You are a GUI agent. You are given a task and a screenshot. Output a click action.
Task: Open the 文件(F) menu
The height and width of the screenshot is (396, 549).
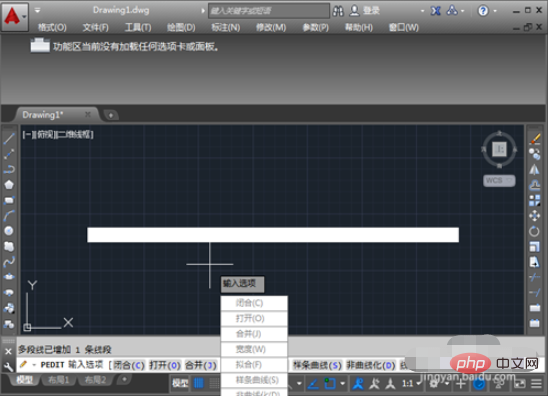point(95,27)
